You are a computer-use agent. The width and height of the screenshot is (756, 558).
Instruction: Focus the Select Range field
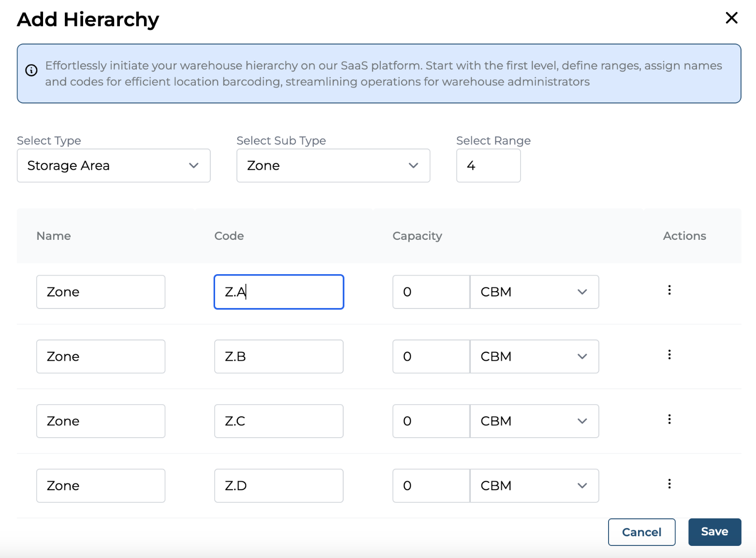point(488,166)
